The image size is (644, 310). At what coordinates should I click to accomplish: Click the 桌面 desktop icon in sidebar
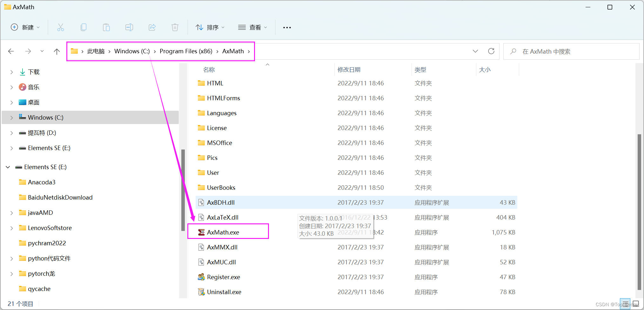23,102
